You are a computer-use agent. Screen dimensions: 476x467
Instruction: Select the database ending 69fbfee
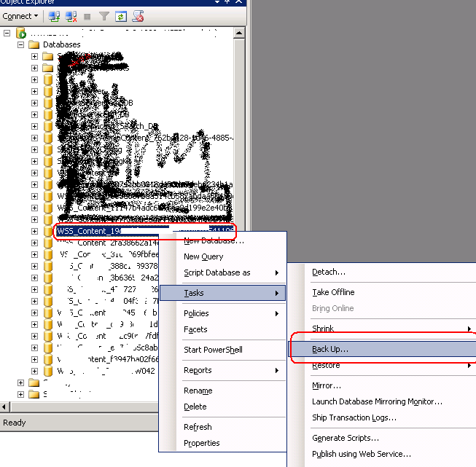point(108,254)
